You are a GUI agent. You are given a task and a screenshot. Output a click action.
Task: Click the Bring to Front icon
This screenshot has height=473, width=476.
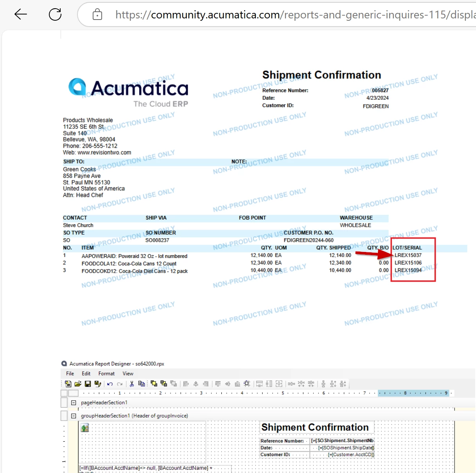click(154, 384)
